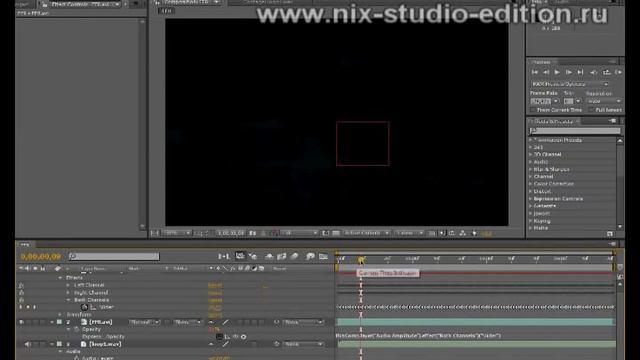
Task: Select the loop1.wav layer name
Action: coord(105,344)
